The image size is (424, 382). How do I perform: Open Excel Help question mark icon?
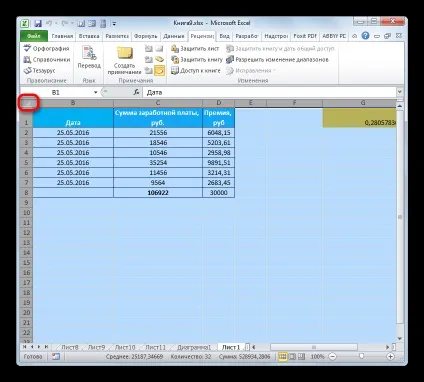[366, 36]
